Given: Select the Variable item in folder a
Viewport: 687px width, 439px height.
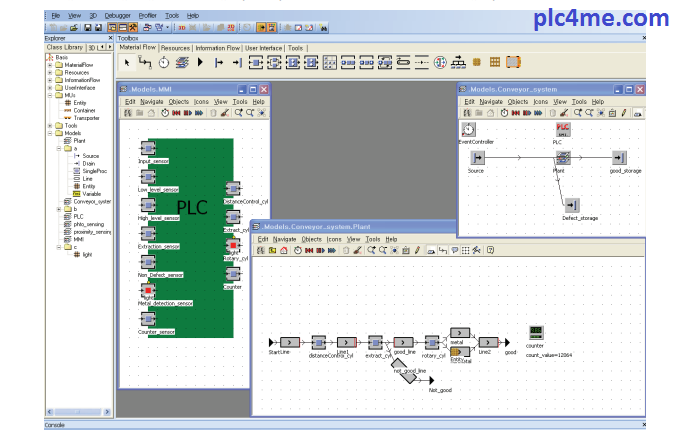Looking at the screenshot, I should pyautogui.click(x=91, y=193).
